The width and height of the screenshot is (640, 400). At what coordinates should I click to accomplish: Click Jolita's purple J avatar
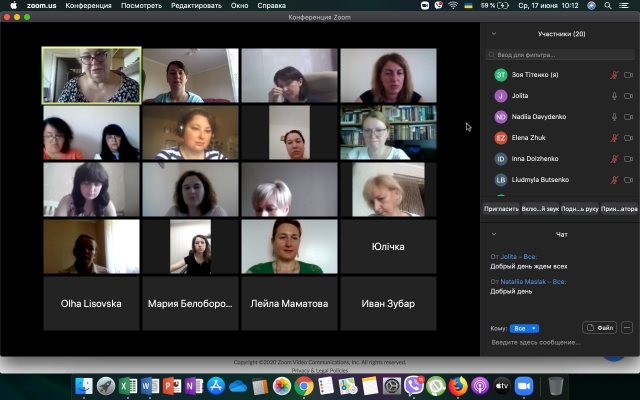coord(500,96)
